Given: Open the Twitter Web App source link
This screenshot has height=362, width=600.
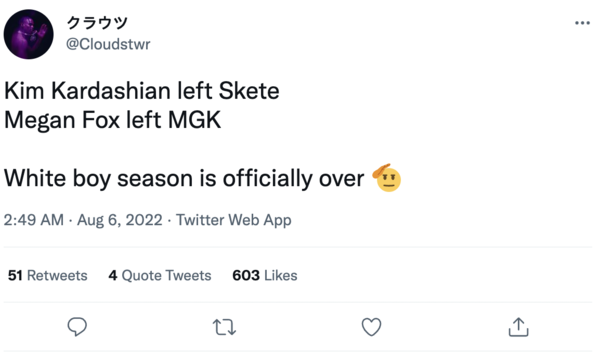Looking at the screenshot, I should 234,220.
